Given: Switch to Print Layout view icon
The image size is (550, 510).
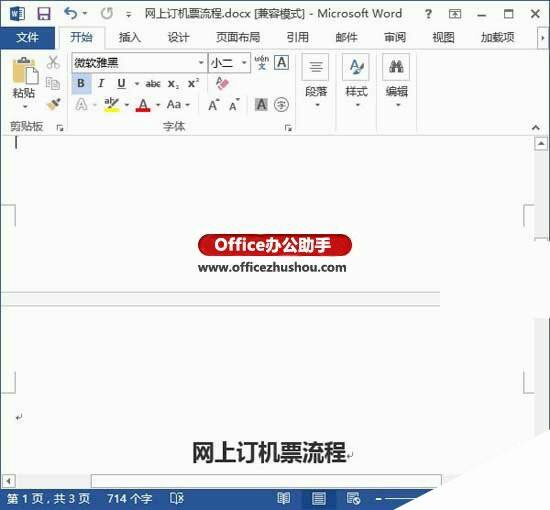Looking at the screenshot, I should click(x=318, y=498).
